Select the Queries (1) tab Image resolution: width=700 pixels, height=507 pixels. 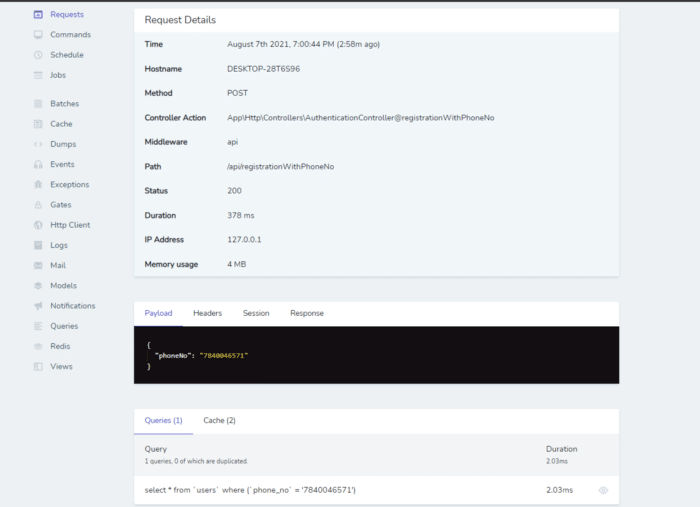pyautogui.click(x=163, y=420)
